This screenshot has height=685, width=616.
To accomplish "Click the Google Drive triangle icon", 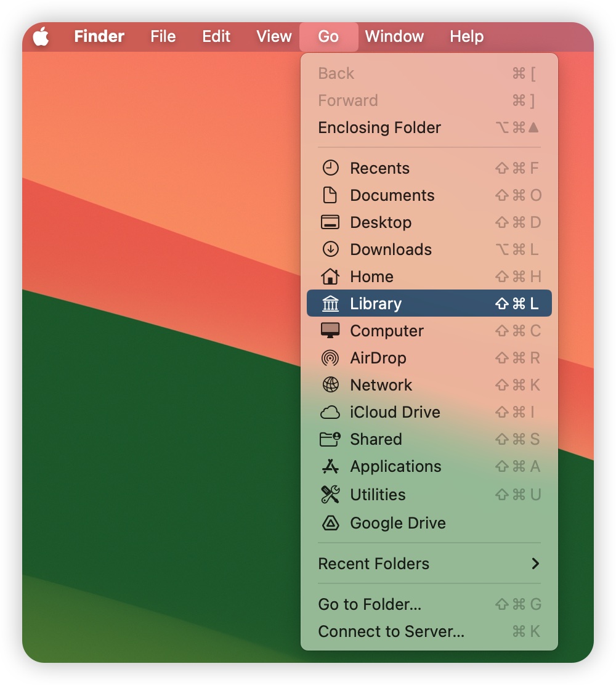I will 330,523.
